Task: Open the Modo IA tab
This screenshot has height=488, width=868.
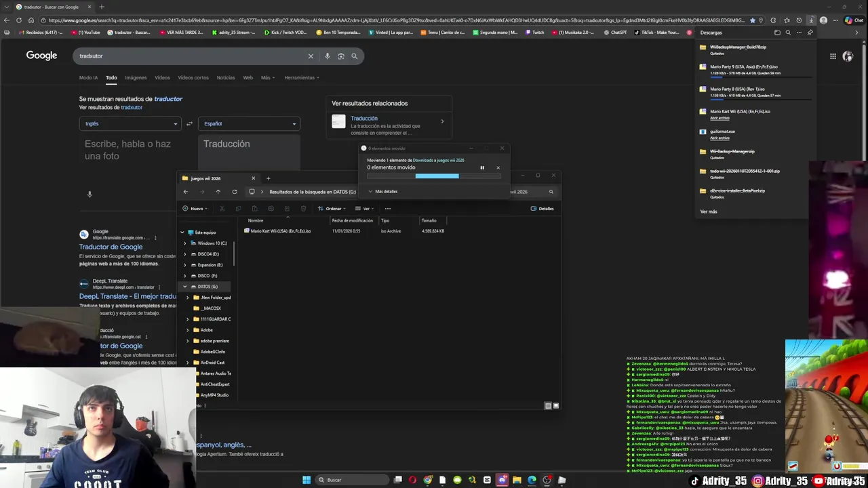Action: click(88, 78)
